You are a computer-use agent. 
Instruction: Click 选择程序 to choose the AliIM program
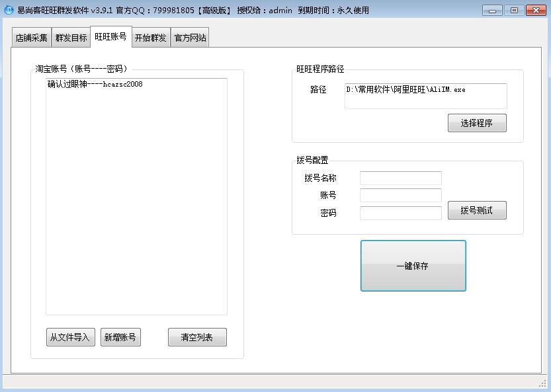[x=477, y=123]
